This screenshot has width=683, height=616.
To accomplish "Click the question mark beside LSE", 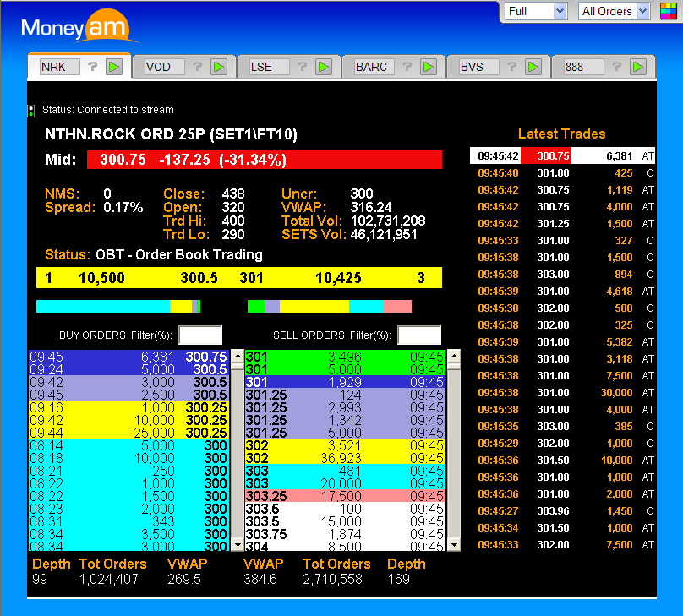I will (303, 67).
